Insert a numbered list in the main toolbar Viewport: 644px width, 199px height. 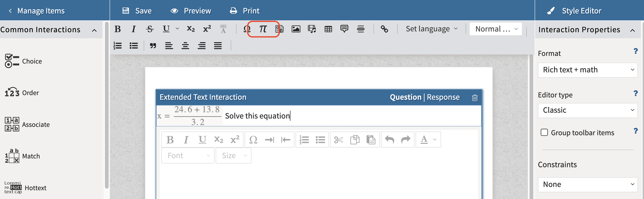coord(117,46)
